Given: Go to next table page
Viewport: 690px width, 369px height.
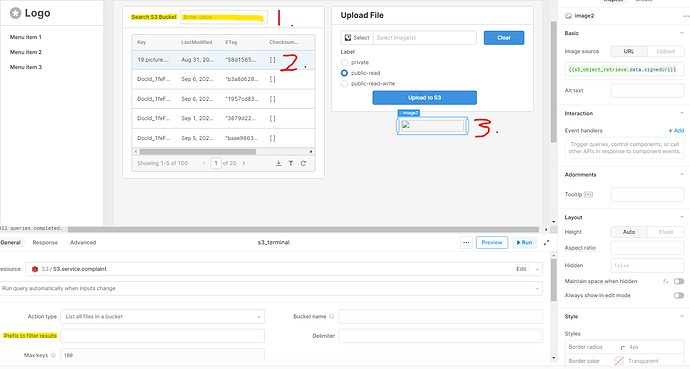Looking at the screenshot, I should pyautogui.click(x=244, y=163).
